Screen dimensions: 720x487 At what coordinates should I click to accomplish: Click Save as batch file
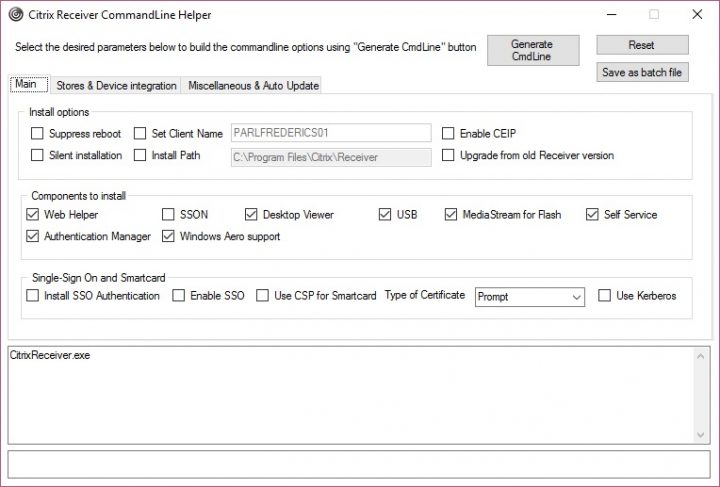pos(643,73)
